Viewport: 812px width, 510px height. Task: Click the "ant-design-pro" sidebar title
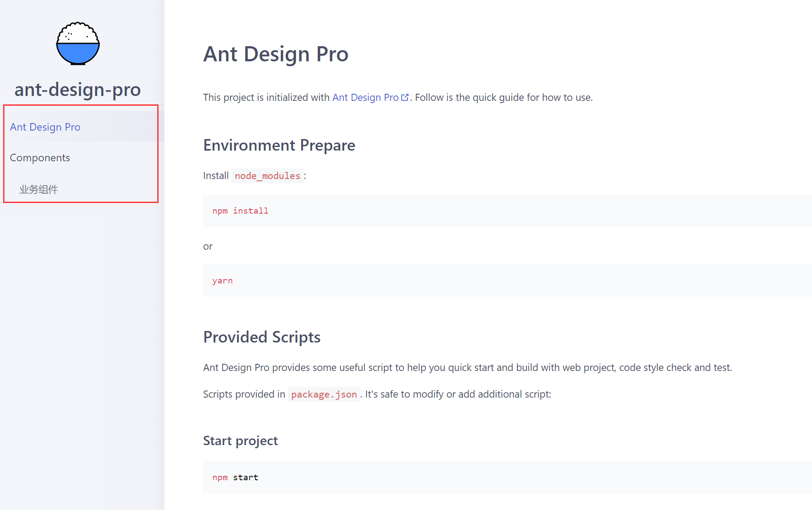pyautogui.click(x=78, y=89)
